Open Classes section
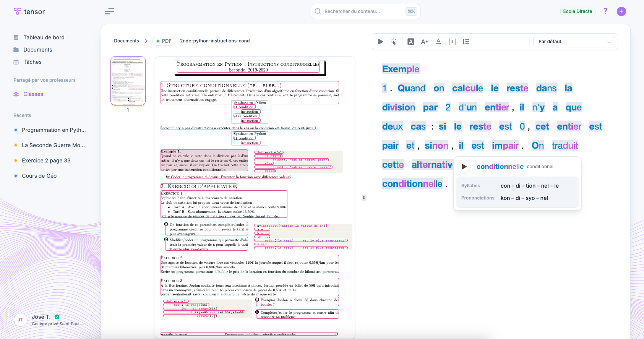Image resolution: width=644 pixels, height=339 pixels. [x=33, y=94]
